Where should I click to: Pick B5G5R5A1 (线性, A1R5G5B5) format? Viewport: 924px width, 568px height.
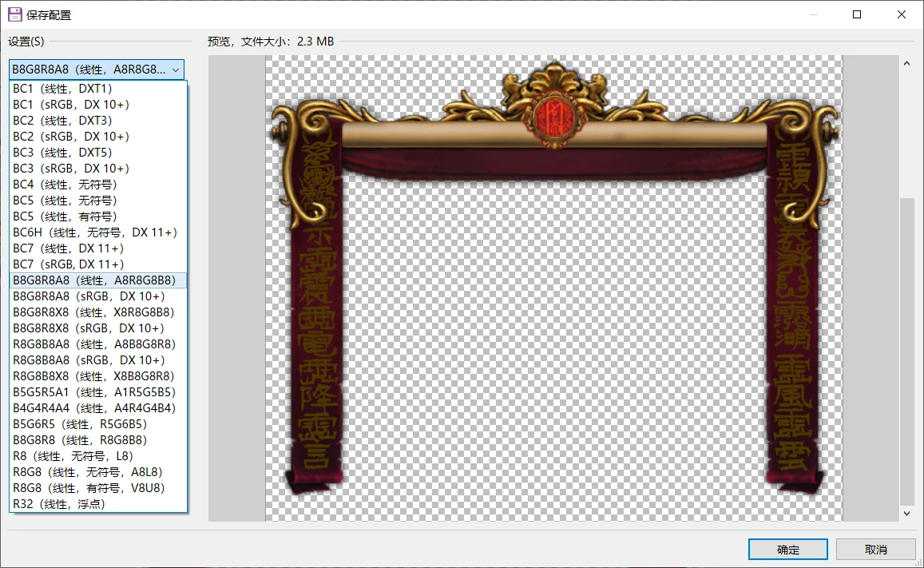(x=98, y=391)
